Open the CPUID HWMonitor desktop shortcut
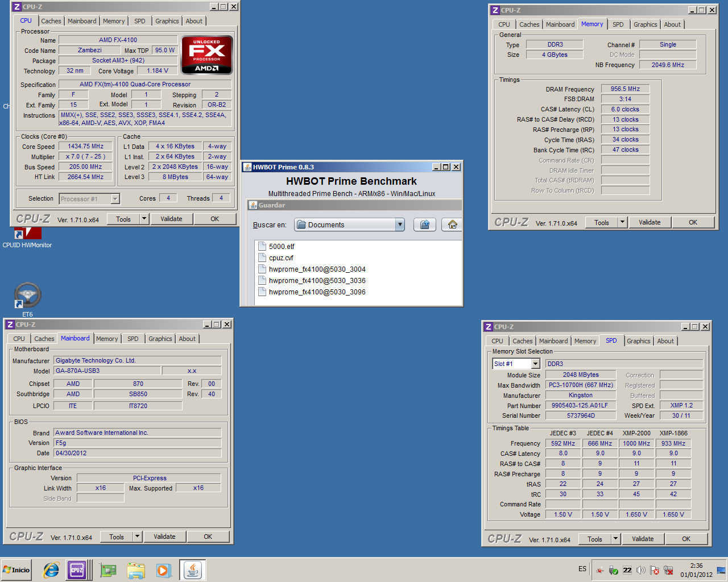Image resolution: width=728 pixels, height=582 pixels. coord(27,238)
